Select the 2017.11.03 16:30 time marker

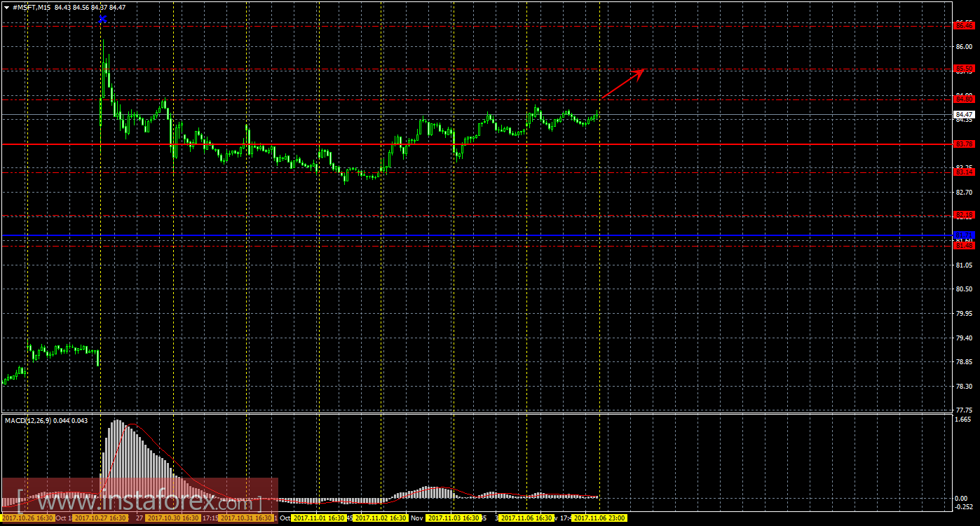coord(454,518)
